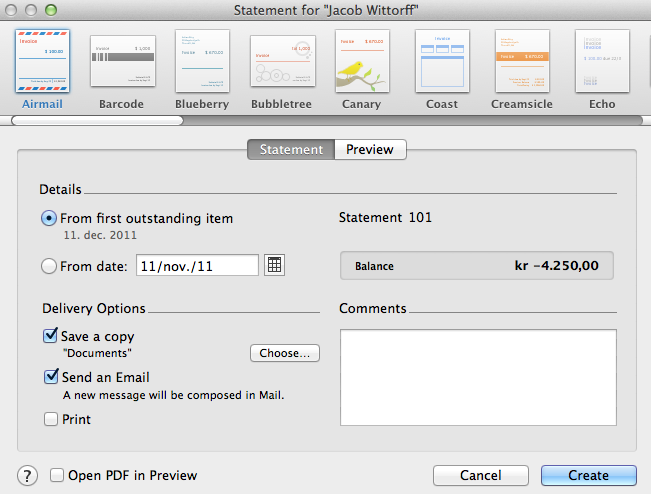Click the Create button

(588, 476)
